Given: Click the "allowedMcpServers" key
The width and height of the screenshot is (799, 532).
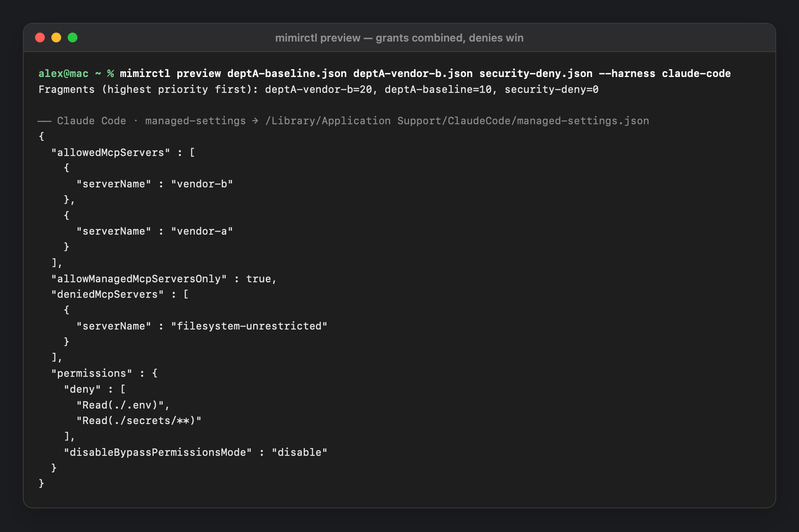Looking at the screenshot, I should (x=110, y=152).
